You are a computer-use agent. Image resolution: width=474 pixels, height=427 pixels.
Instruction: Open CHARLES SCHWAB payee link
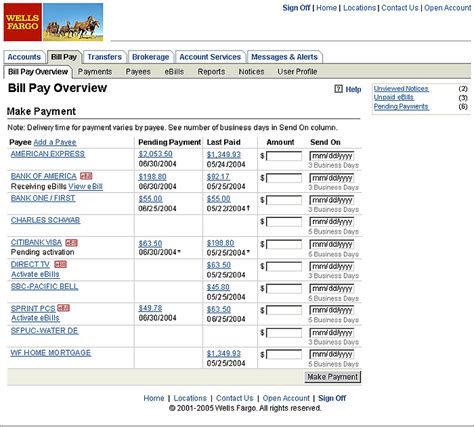pos(45,220)
